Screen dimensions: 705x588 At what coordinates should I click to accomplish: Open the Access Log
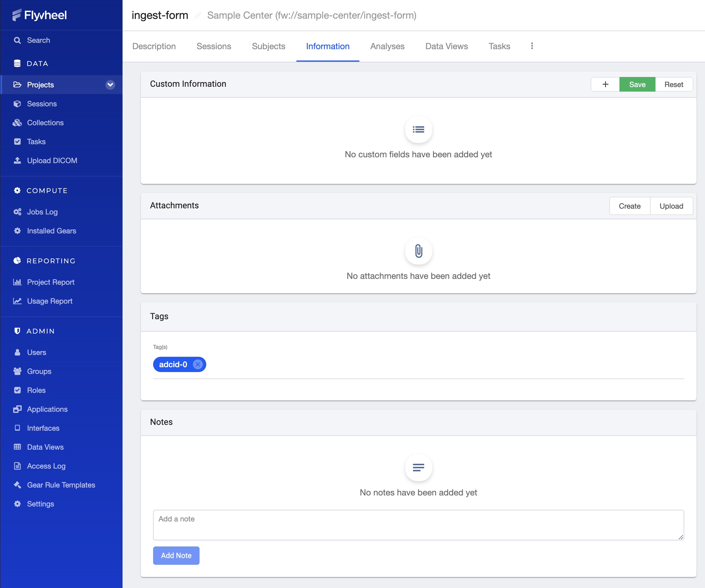(x=46, y=466)
